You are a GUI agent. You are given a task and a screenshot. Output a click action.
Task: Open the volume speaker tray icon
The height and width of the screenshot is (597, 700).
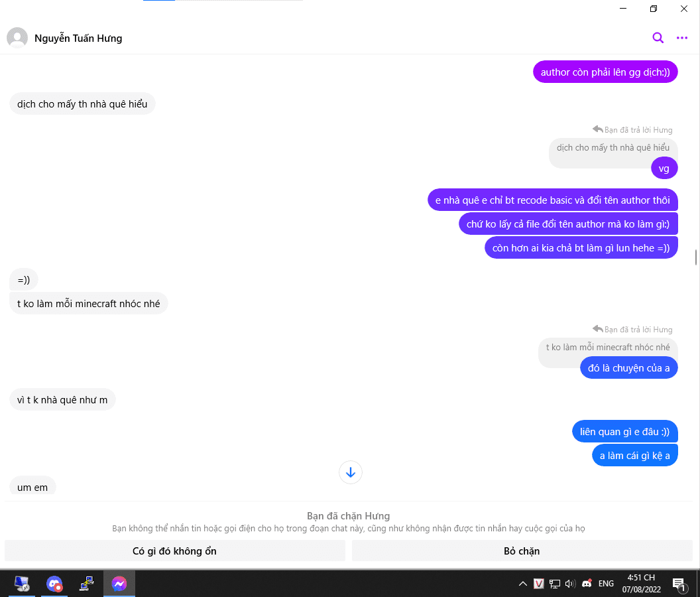(570, 584)
